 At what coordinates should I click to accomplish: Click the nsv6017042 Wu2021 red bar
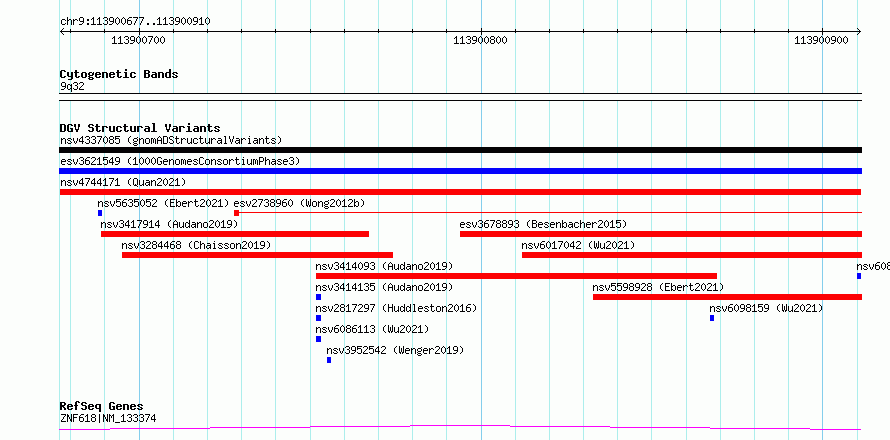click(x=692, y=255)
